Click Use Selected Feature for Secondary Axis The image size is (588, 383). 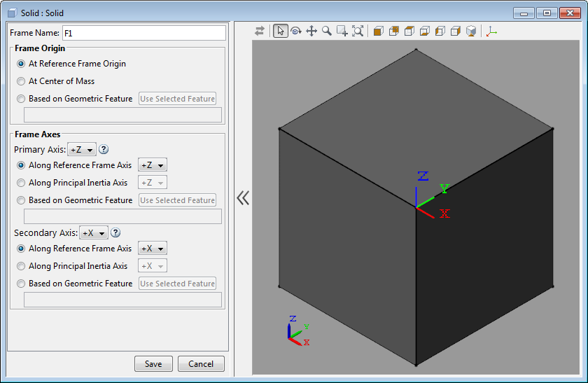point(177,284)
